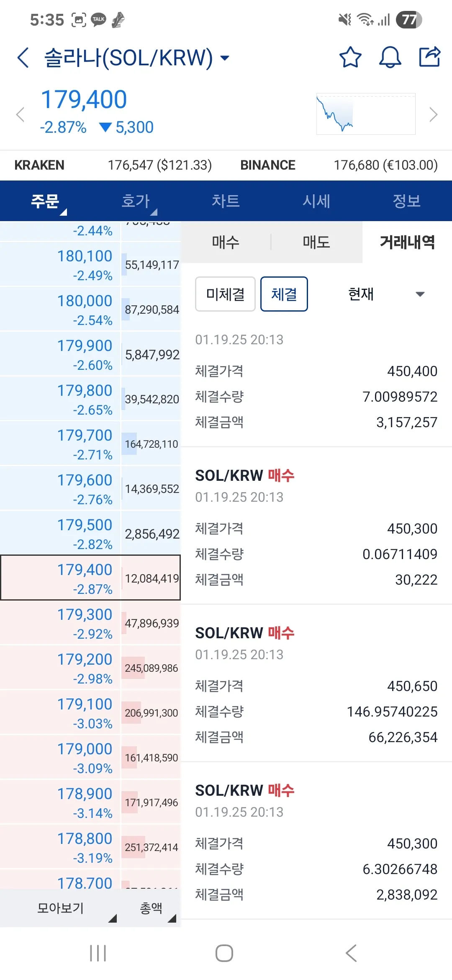Select the 미체결 filter toggle
452x980 pixels.
(225, 294)
